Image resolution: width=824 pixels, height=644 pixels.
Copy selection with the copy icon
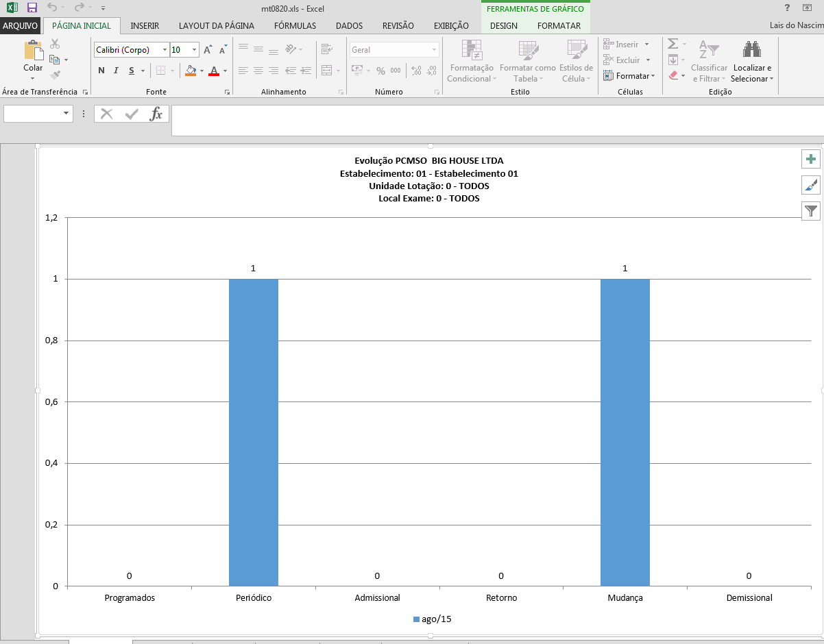[55, 60]
